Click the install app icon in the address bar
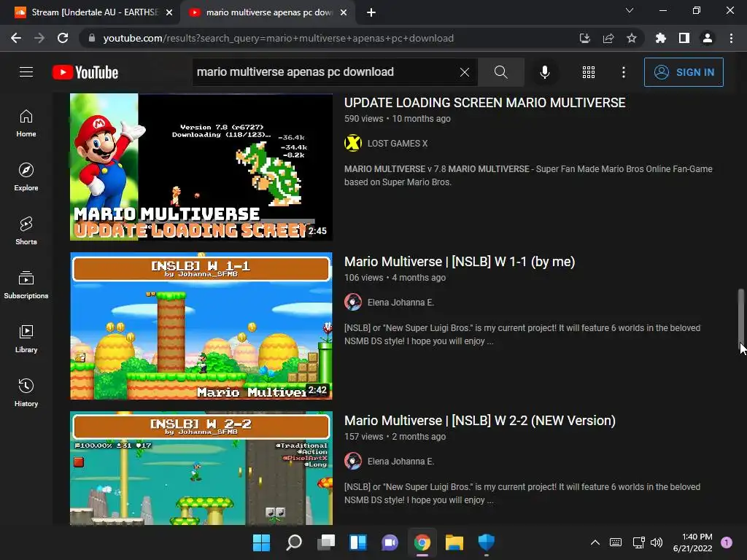 click(x=584, y=38)
